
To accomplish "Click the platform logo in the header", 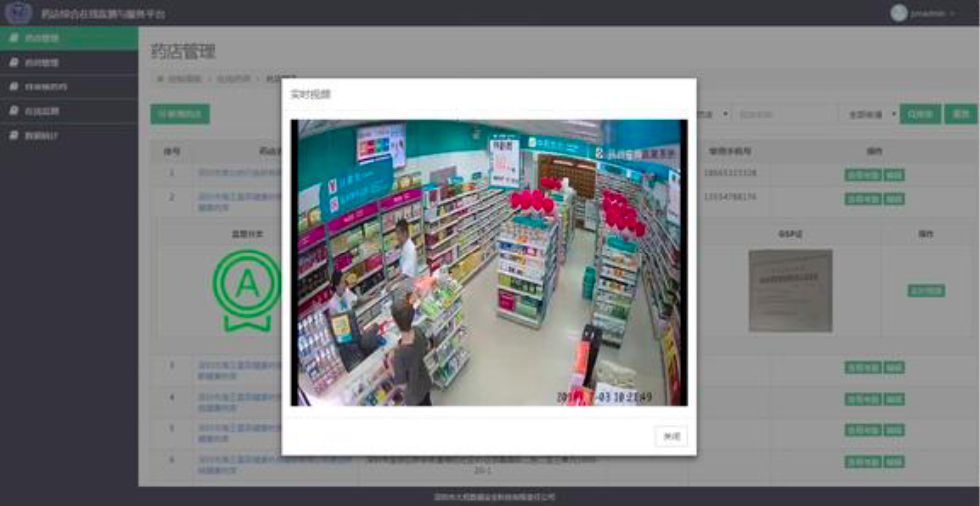I will pyautogui.click(x=19, y=13).
